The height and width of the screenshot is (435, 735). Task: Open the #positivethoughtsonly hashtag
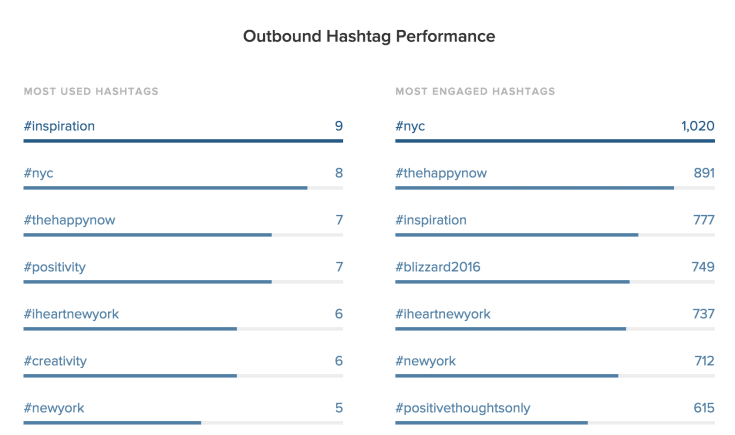click(463, 408)
